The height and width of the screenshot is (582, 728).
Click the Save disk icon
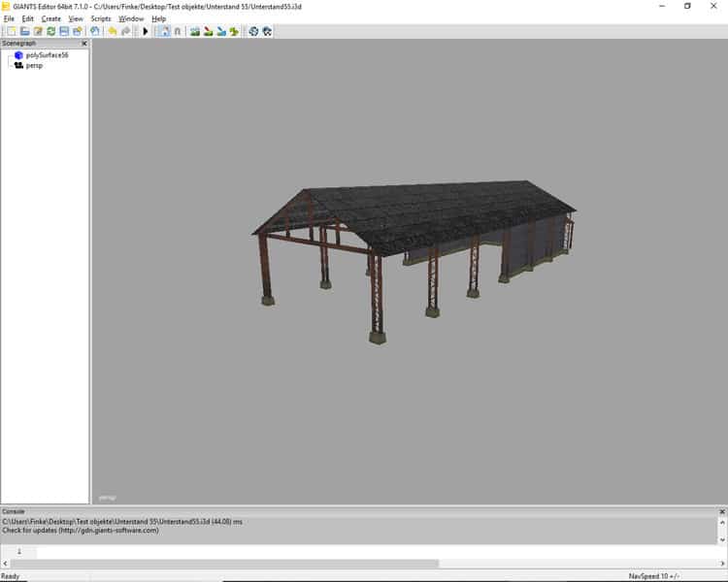(x=64, y=31)
